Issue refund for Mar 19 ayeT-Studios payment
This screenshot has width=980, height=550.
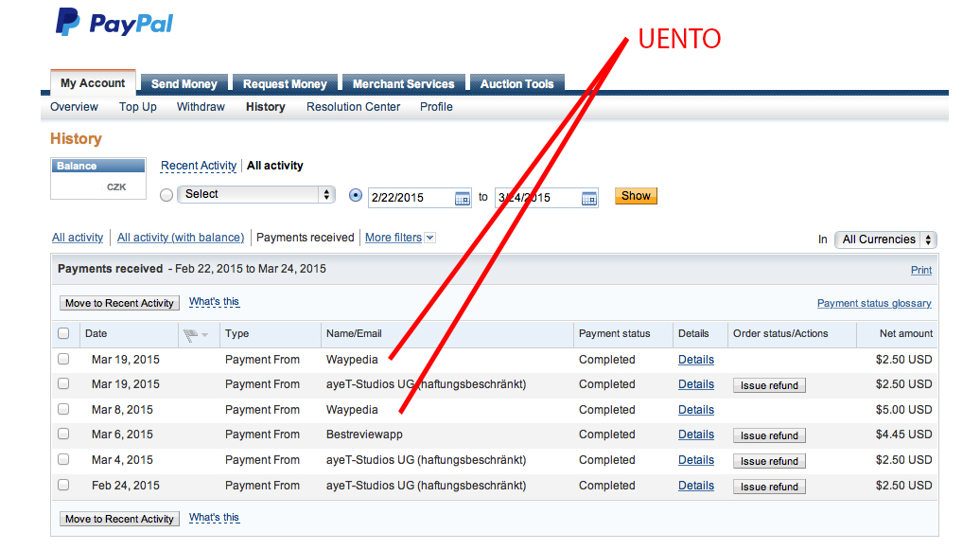tap(769, 385)
